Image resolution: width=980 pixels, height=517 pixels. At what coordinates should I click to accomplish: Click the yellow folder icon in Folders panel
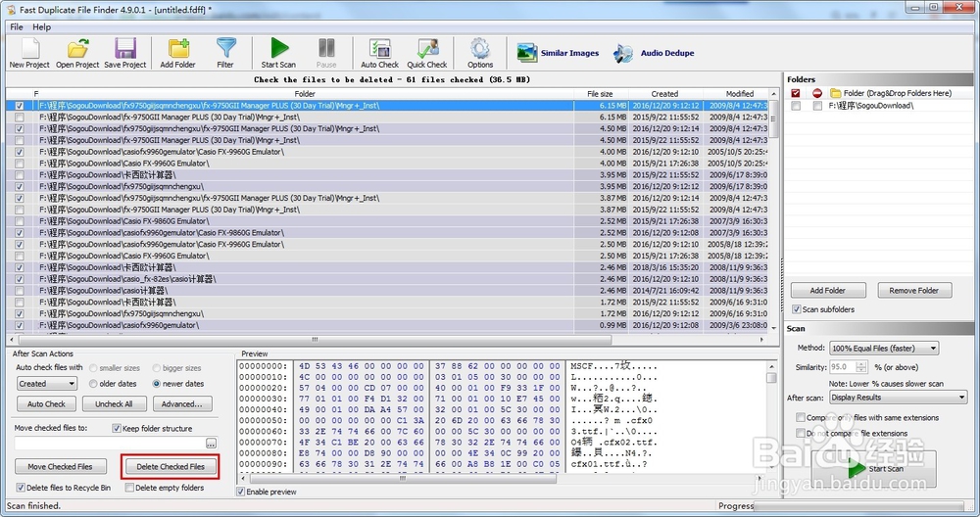coord(836,93)
